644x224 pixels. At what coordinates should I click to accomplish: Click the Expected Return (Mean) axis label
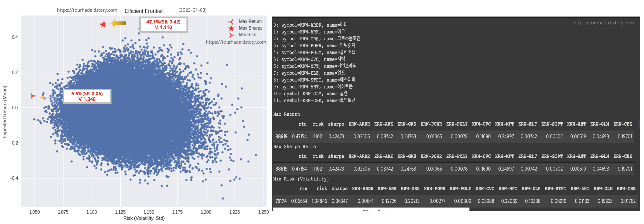[5, 112]
